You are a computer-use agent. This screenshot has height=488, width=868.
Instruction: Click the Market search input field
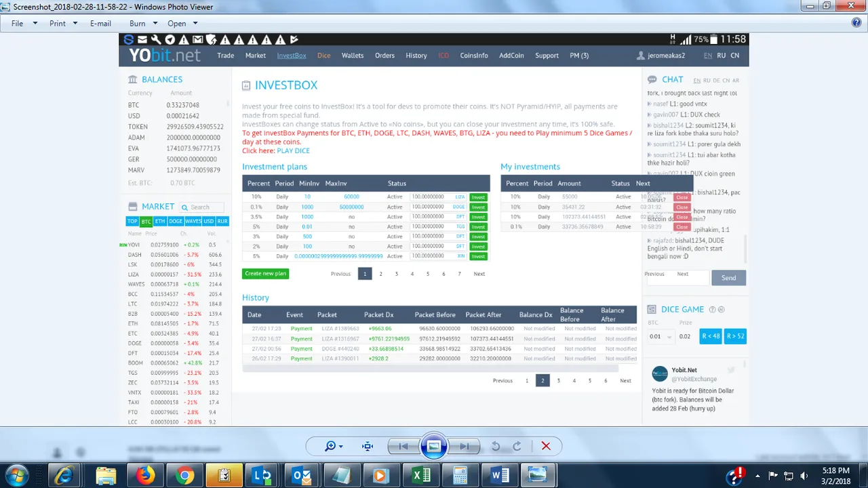(201, 207)
